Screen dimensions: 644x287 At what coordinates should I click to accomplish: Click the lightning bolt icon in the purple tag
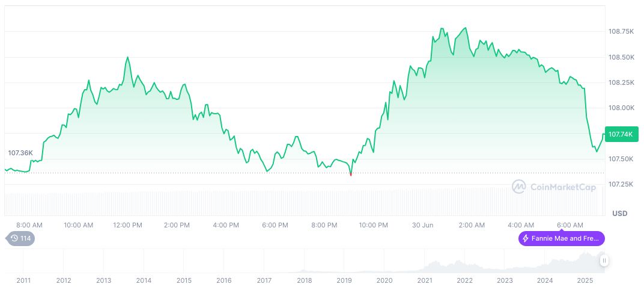pyautogui.click(x=526, y=238)
